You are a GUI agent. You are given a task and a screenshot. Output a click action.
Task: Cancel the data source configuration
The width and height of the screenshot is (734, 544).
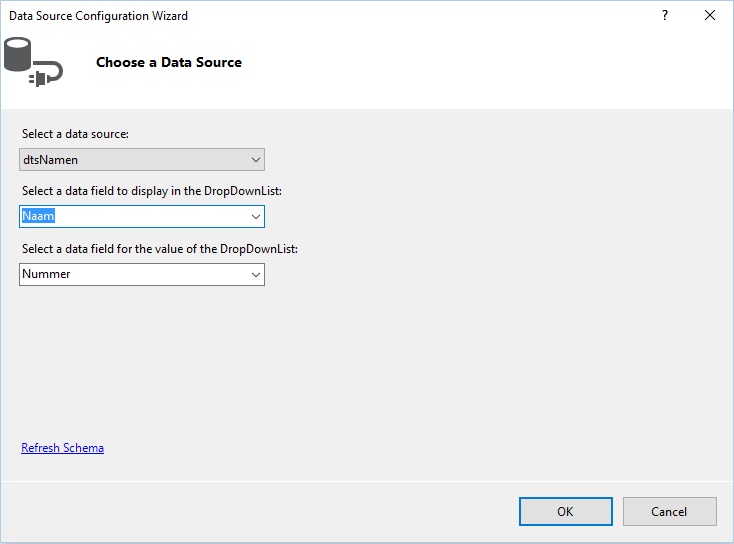(x=669, y=511)
